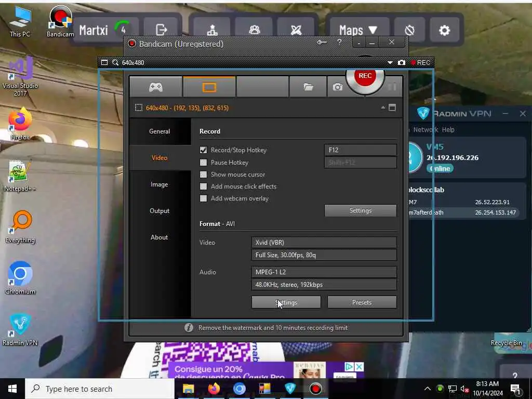Click the Xvid (VBR) video codec field

pos(324,242)
